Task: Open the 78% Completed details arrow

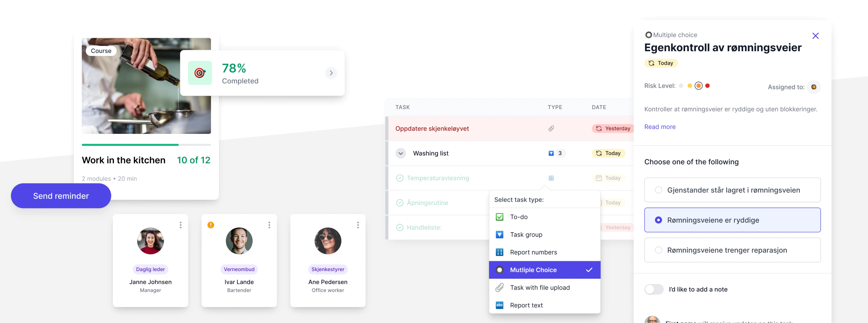Action: (x=331, y=73)
